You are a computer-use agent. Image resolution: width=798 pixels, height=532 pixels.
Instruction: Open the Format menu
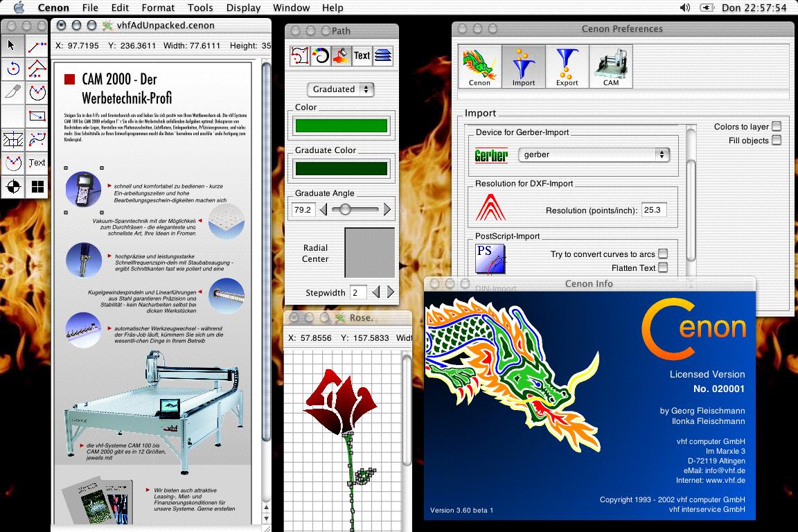pos(158,8)
